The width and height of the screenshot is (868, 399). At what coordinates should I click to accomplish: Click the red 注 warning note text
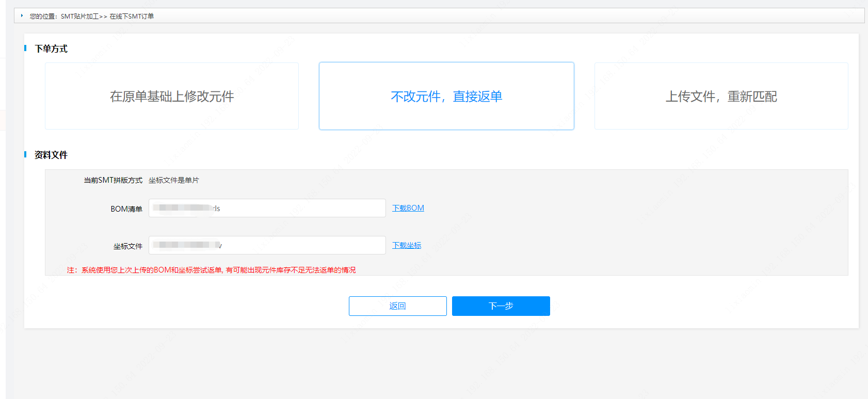212,270
